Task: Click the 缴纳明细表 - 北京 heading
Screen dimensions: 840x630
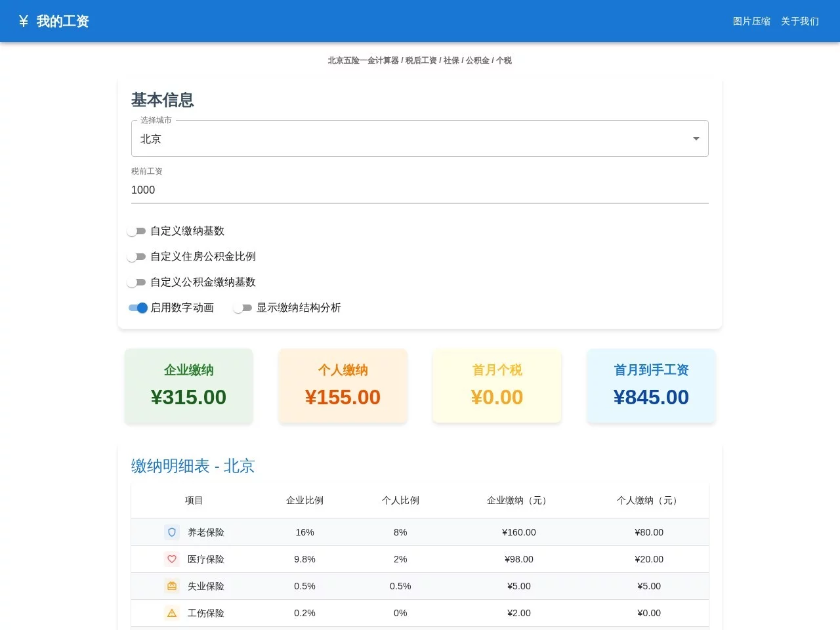Action: tap(193, 466)
